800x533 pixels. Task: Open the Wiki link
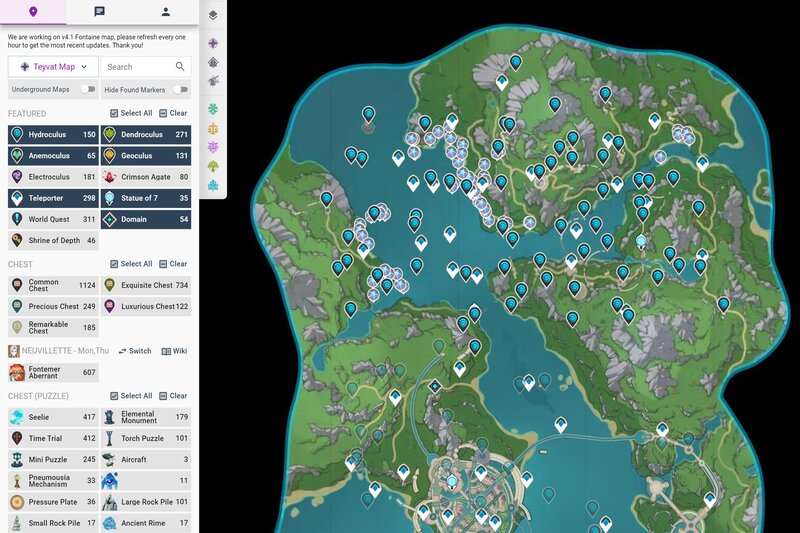175,351
